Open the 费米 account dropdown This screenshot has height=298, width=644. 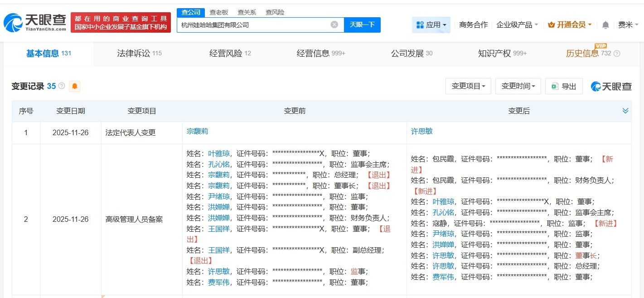pyautogui.click(x=627, y=25)
